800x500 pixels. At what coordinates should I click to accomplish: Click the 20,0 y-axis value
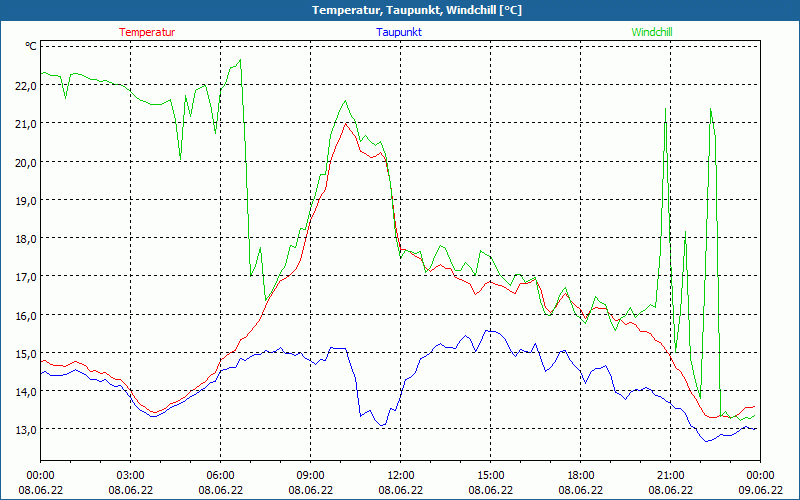(26, 162)
